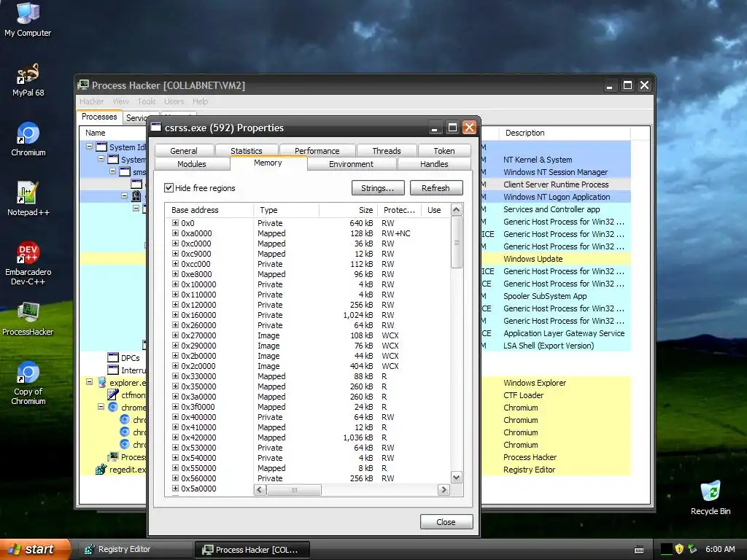Screen dimensions: 747x560
Task: Select the explorer.exe process icon
Action: 101,382
